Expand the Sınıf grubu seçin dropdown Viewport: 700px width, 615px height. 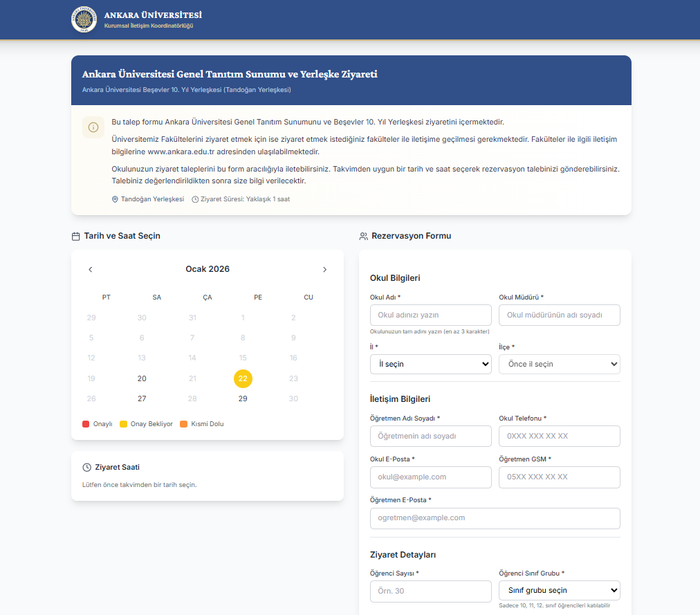(x=560, y=590)
